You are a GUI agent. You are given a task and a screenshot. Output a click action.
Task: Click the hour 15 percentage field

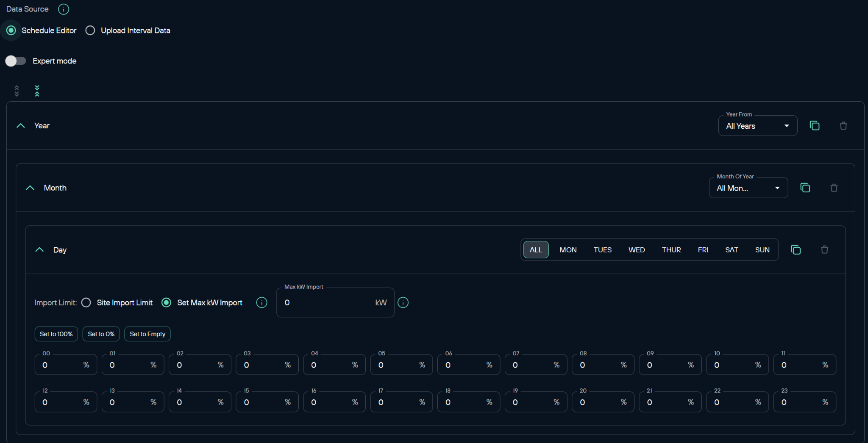click(x=267, y=402)
